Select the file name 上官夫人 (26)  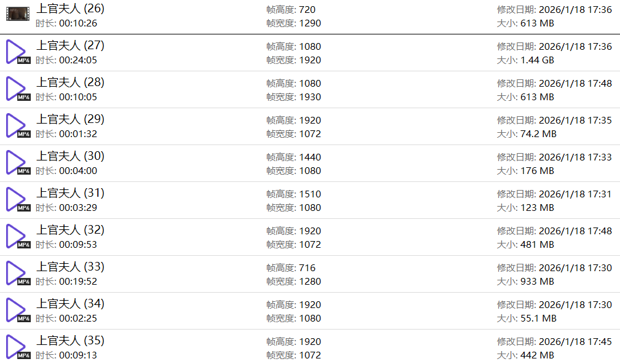[70, 9]
